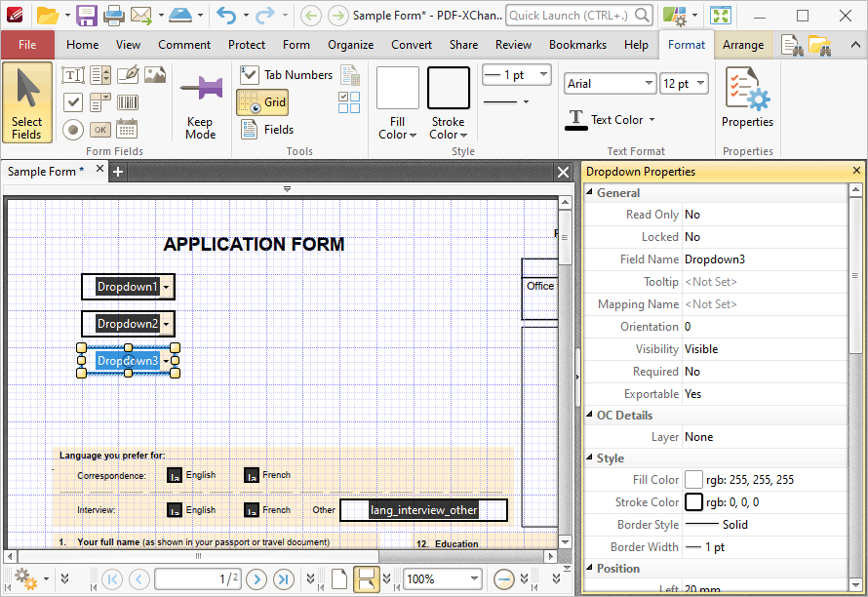Collapse the OC Details section

tap(589, 415)
